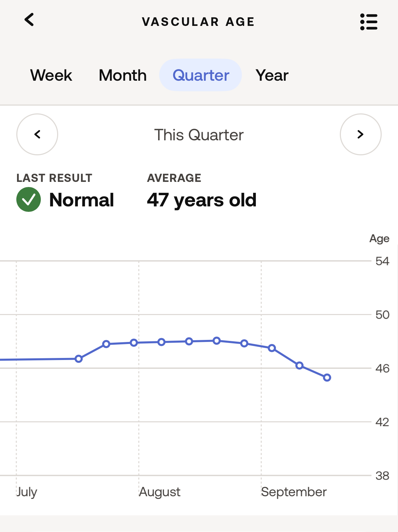
Task: Go to the next quarter
Action: [361, 134]
